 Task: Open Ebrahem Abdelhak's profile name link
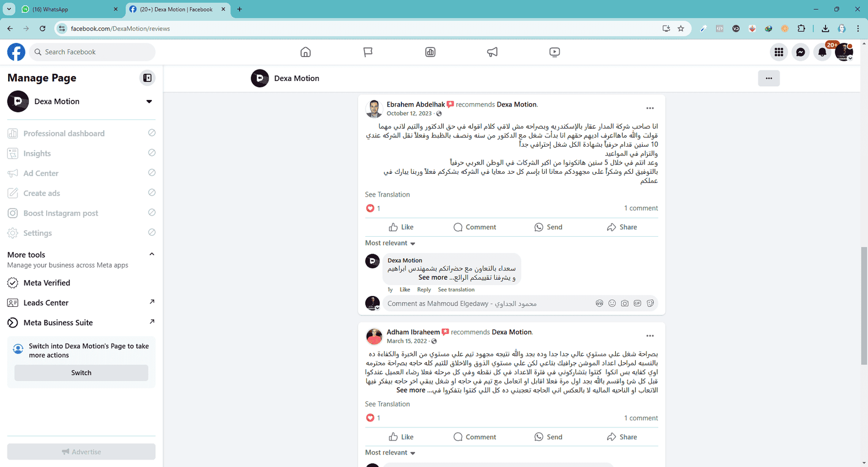(416, 104)
